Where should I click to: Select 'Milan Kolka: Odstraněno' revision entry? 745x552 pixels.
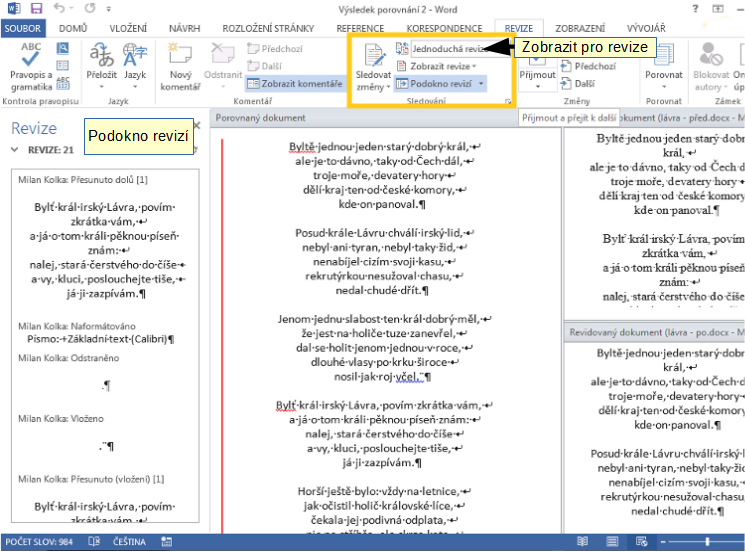pos(69,358)
